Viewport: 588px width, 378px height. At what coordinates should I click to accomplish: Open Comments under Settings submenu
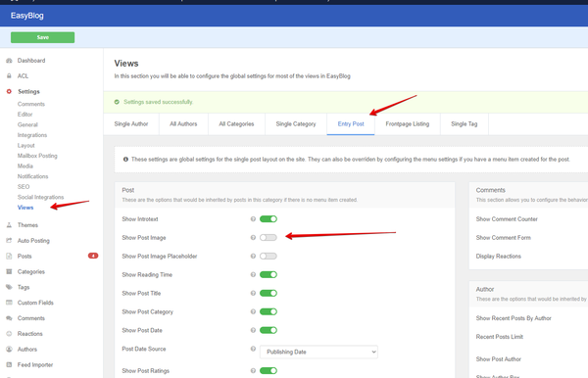(x=31, y=104)
